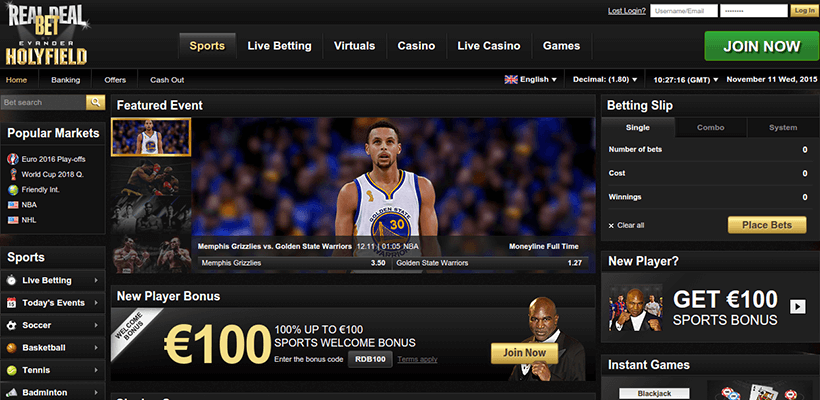Focus the password input field
Screen dimensions: 820x400
754,10
